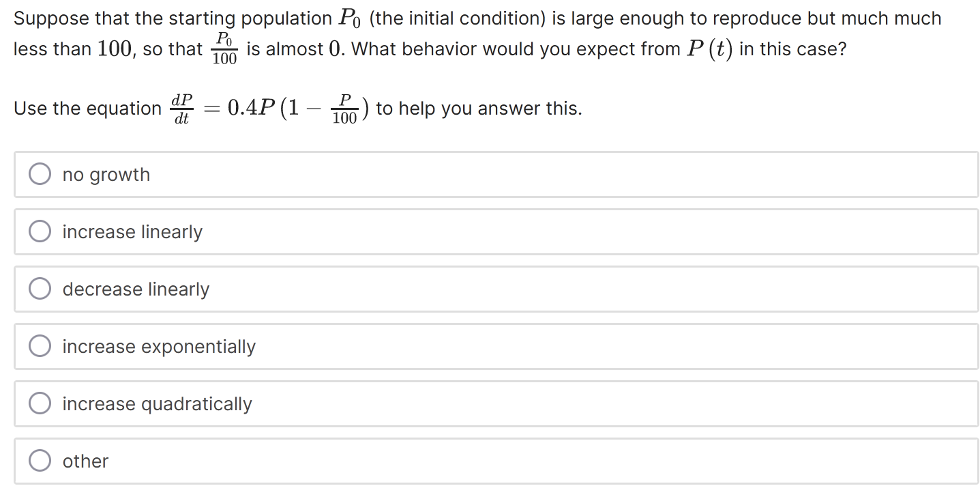Select the 'no growth' radio button
This screenshot has width=980, height=486.
tap(40, 174)
